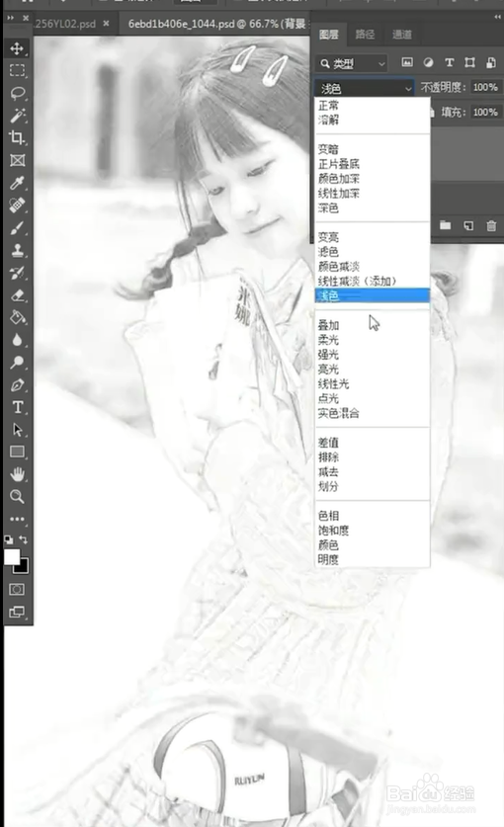Choose 变暗 blend mode
504x827 pixels.
coord(372,149)
